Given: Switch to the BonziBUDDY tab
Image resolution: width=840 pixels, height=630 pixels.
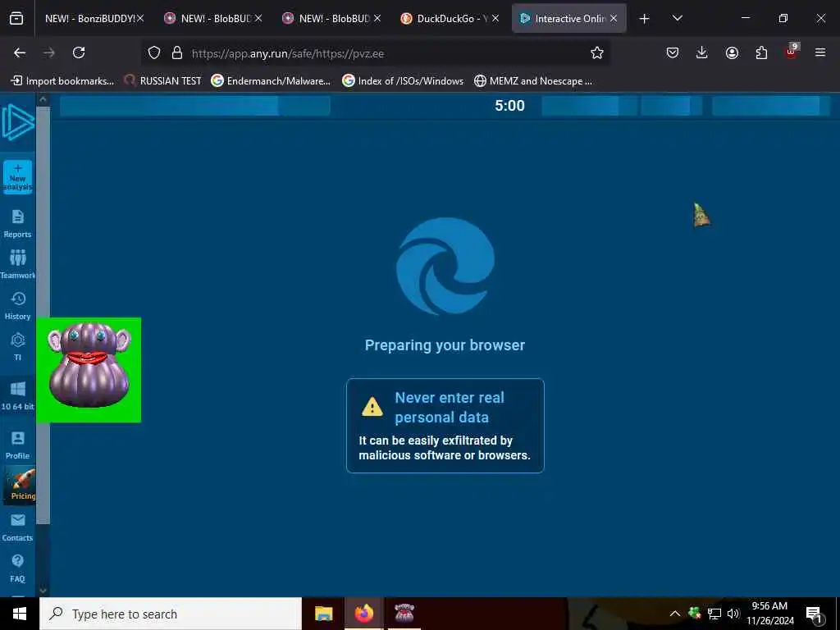Looking at the screenshot, I should pyautogui.click(x=89, y=18).
